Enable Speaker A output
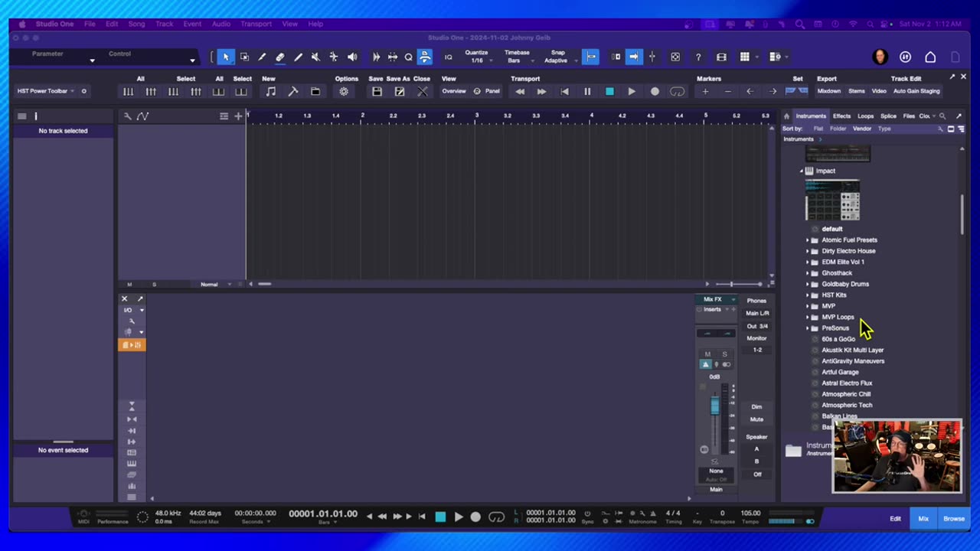Viewport: 980px width, 551px height. click(756, 449)
